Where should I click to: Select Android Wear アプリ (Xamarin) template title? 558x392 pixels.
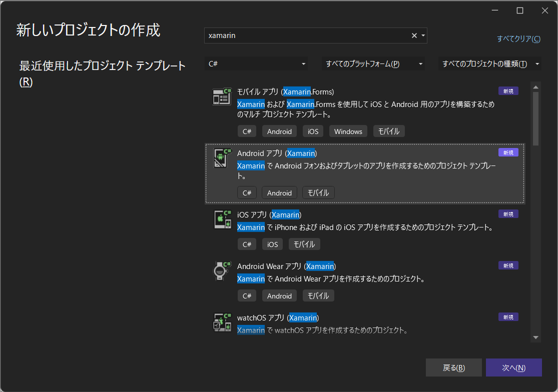click(286, 266)
